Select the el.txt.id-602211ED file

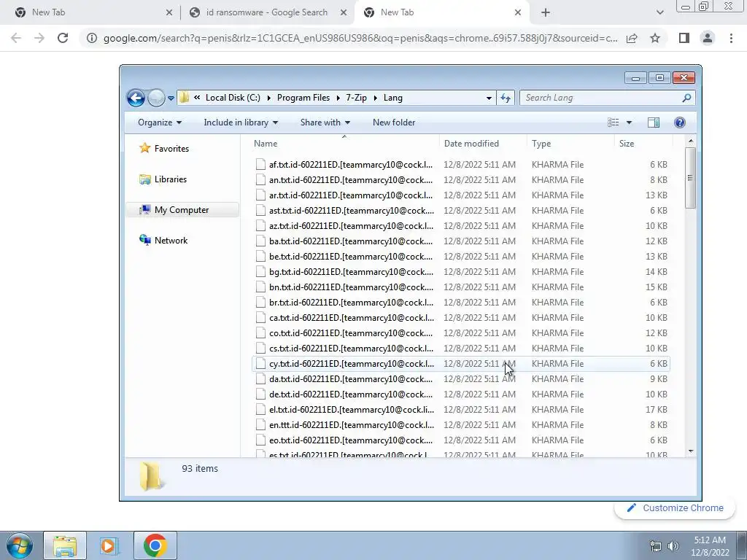[461, 410]
